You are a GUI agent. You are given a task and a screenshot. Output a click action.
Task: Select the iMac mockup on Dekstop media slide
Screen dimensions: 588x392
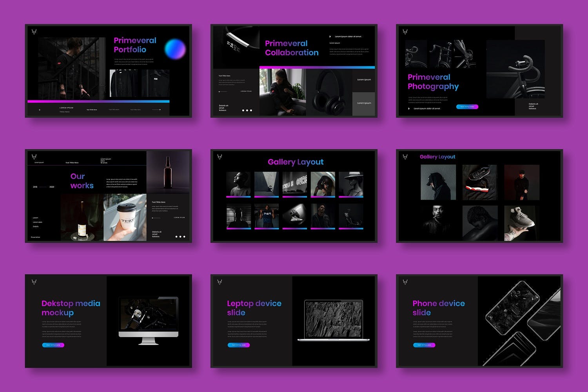149,320
